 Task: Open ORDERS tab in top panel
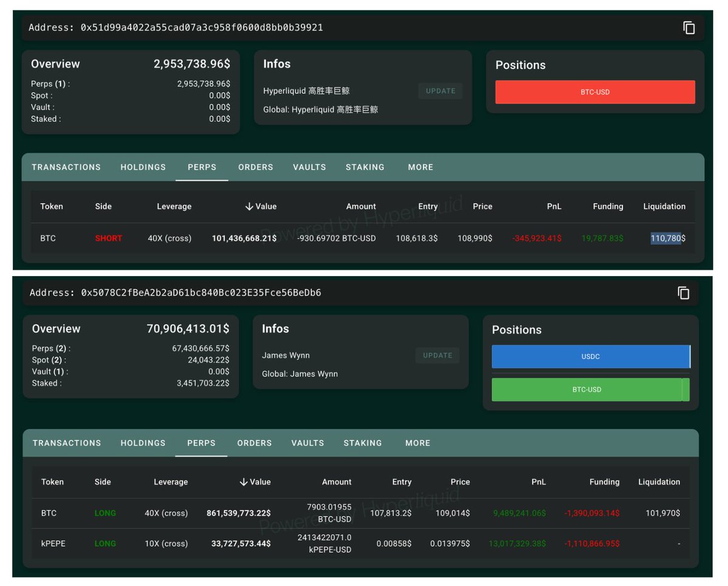point(255,167)
